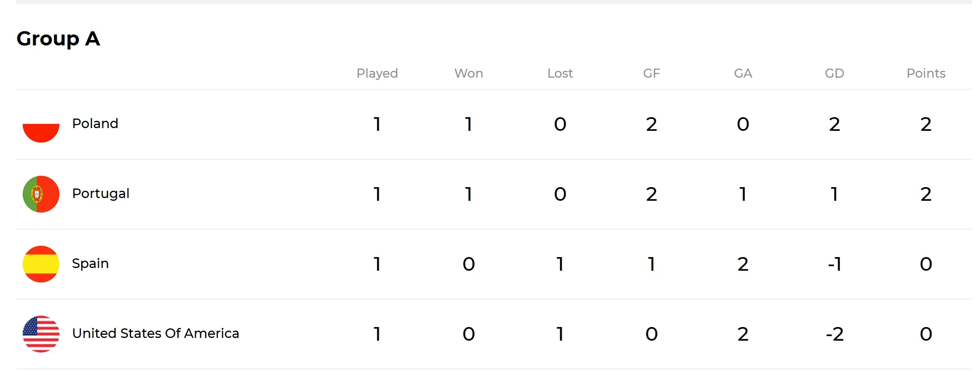980x372 pixels.
Task: Open the Portugal team link
Action: (100, 193)
